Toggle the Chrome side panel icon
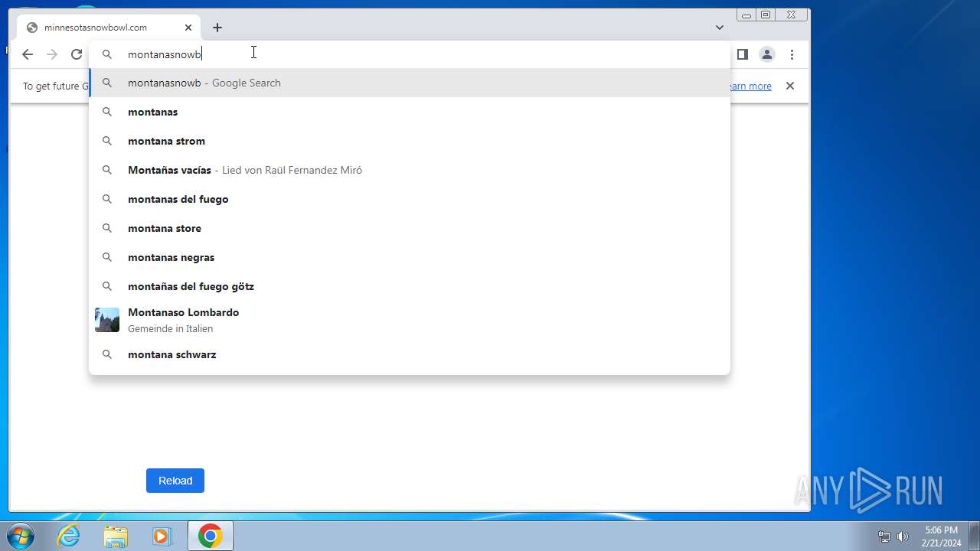Image resolution: width=980 pixels, height=551 pixels. [742, 54]
